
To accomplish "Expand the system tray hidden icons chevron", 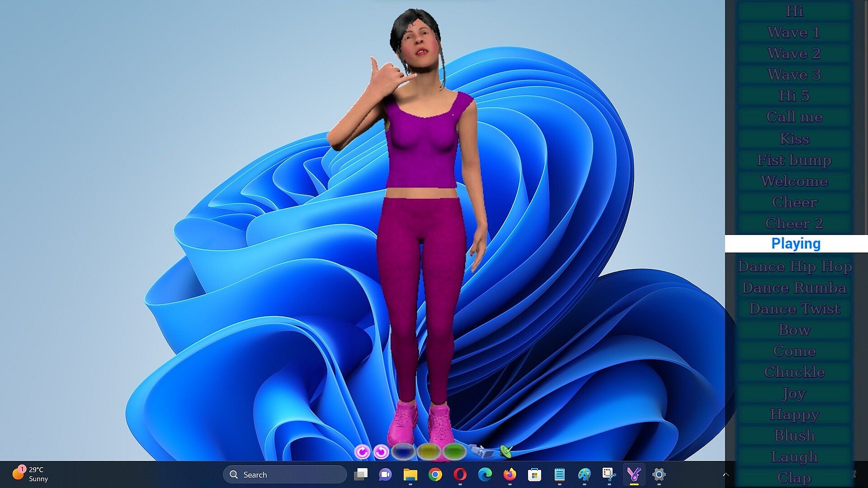I will tap(726, 474).
